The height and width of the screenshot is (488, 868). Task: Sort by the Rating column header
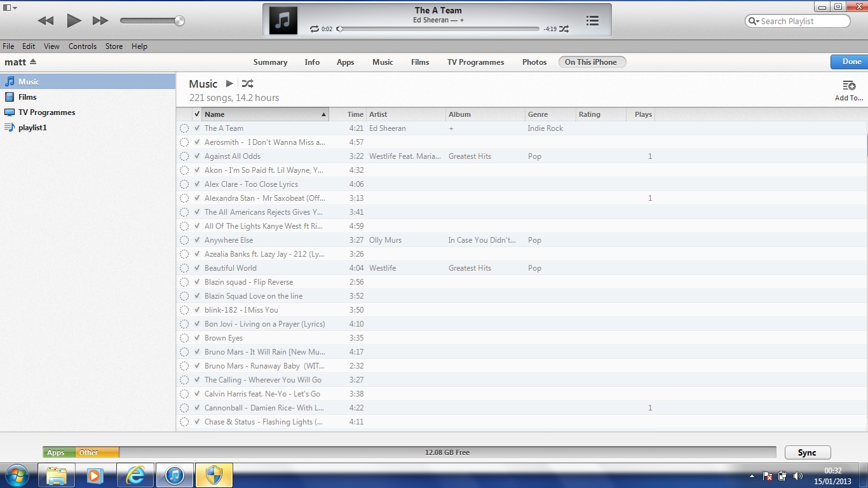click(600, 114)
